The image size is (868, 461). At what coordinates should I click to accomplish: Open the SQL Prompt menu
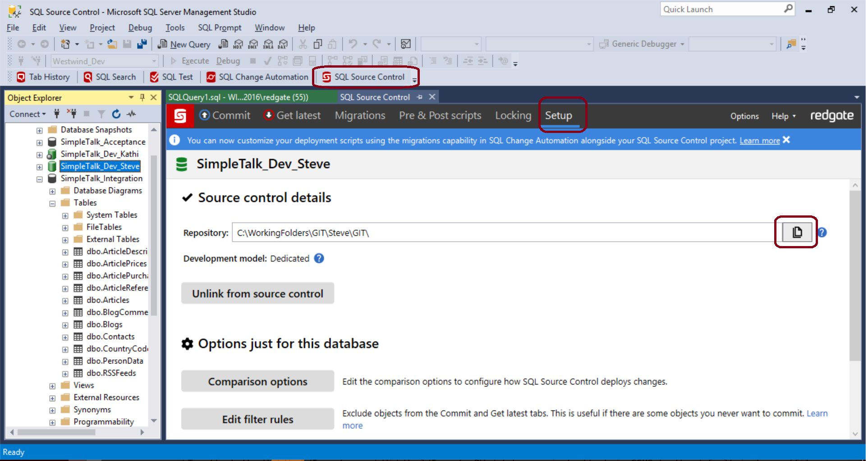pos(220,28)
